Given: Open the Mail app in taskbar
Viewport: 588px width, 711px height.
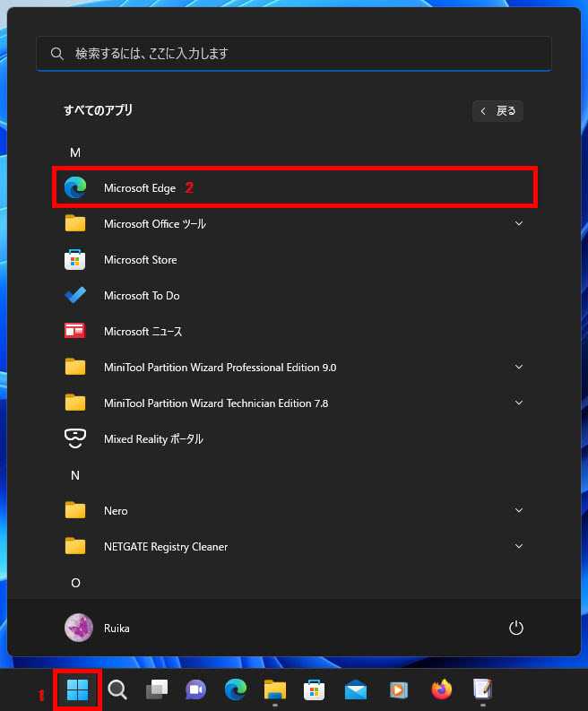Looking at the screenshot, I should [x=356, y=689].
